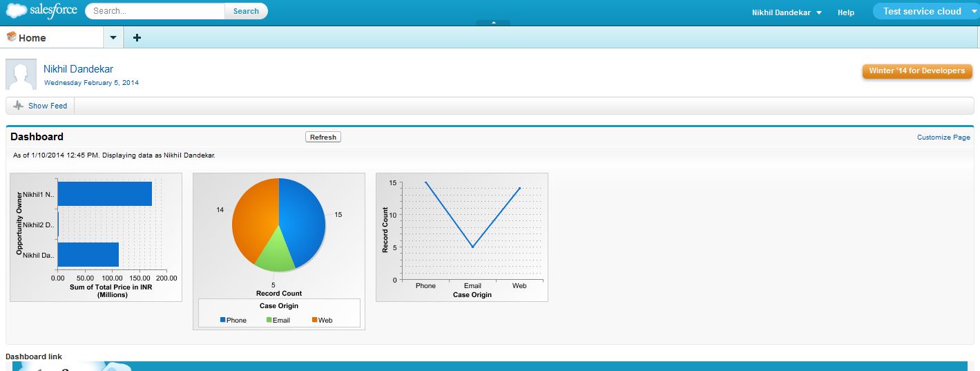Click the Email green legend swatch
Viewport: 980px width, 371px height.
click(x=269, y=320)
